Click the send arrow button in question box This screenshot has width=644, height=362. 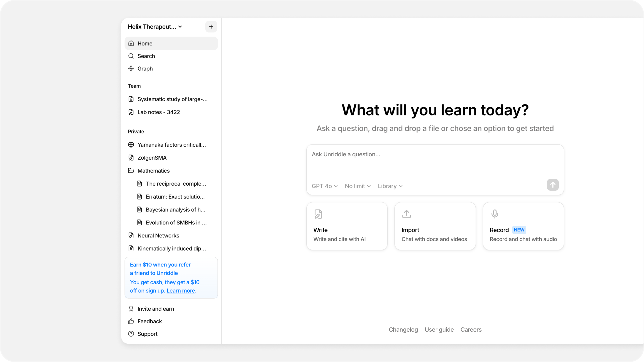point(553,185)
